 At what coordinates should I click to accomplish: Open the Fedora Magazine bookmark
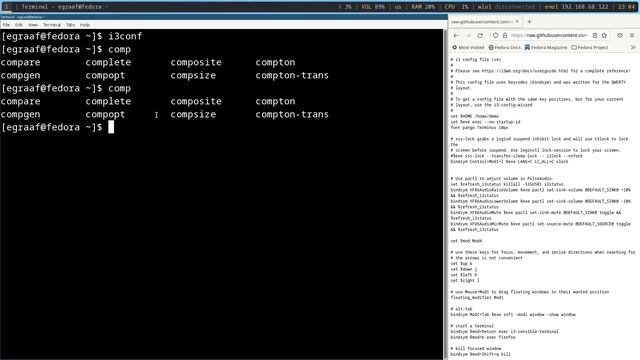(546, 47)
